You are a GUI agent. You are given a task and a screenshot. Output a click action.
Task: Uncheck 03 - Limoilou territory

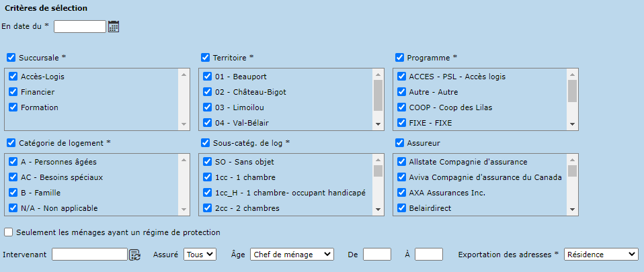click(207, 107)
